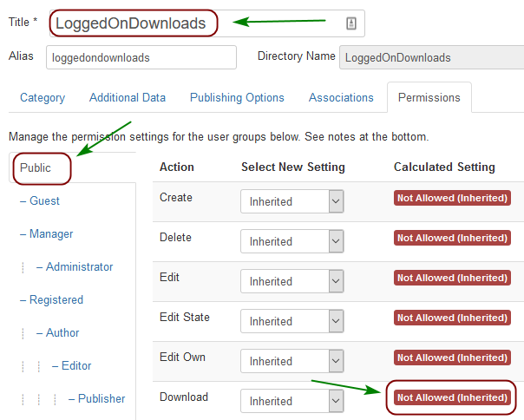Click the Calculated Setting column header
Viewport: 524px width, 420px height.
[x=444, y=167]
